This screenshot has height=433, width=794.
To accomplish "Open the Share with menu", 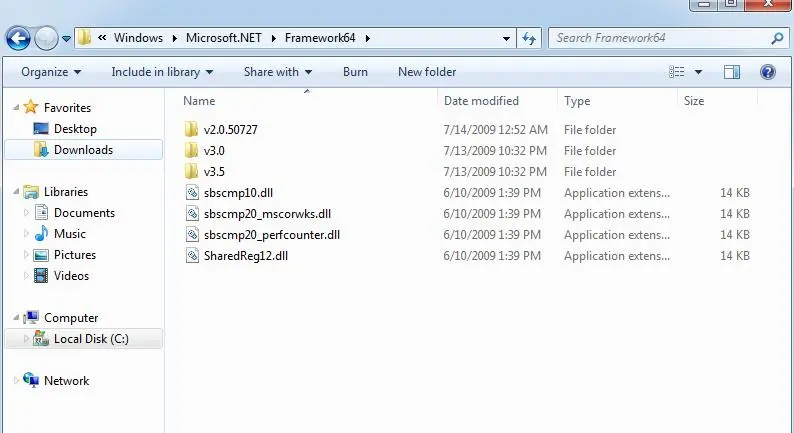I will [278, 72].
